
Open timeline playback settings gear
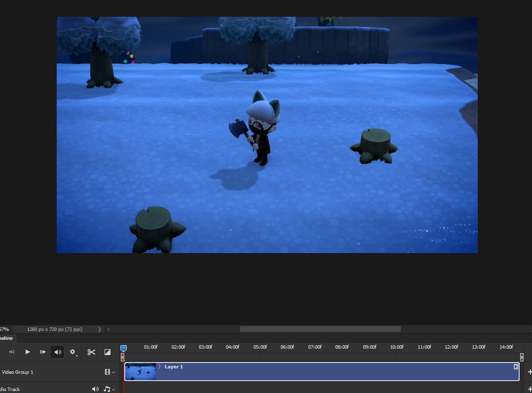tap(73, 352)
